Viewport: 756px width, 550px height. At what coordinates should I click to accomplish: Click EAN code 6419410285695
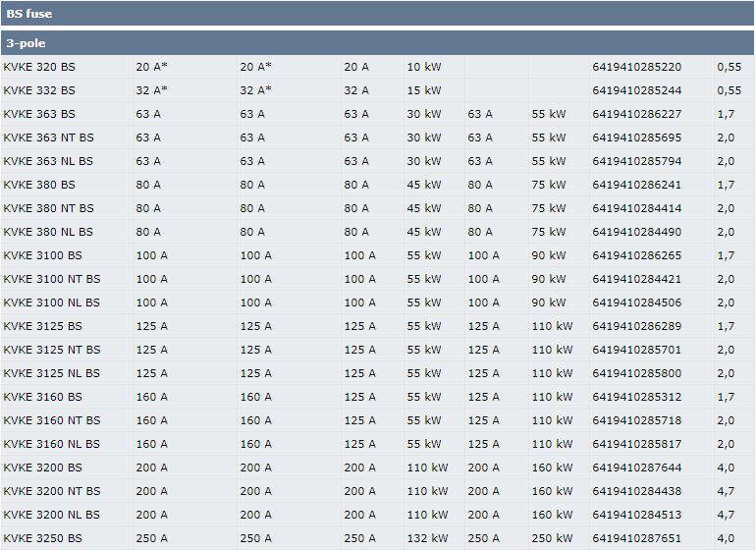(x=637, y=137)
